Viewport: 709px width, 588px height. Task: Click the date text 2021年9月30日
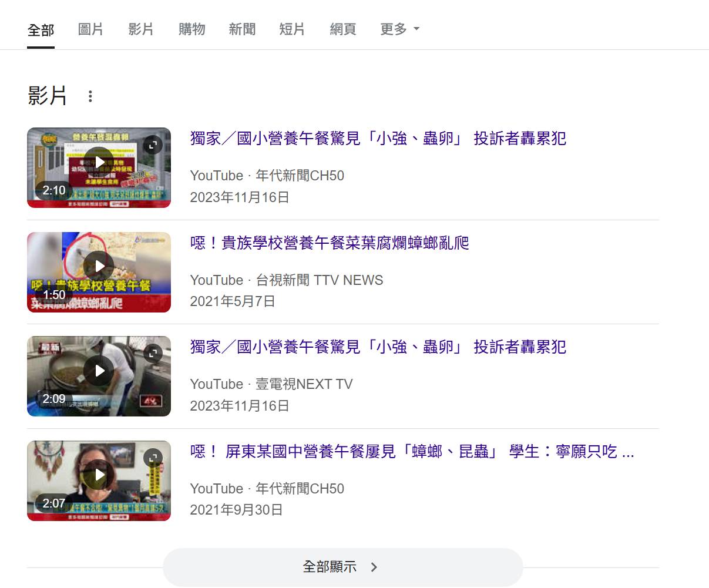tap(236, 510)
